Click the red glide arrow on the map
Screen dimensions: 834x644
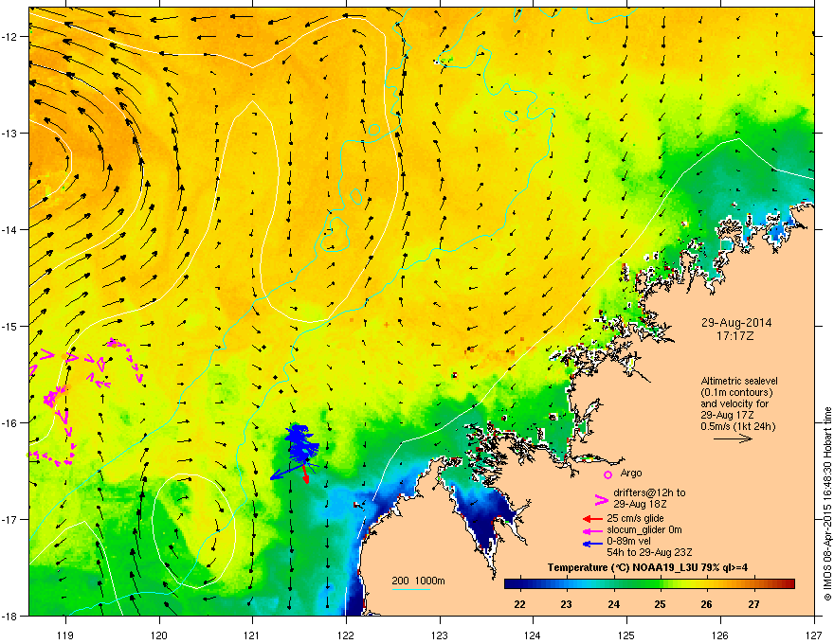[x=305, y=474]
